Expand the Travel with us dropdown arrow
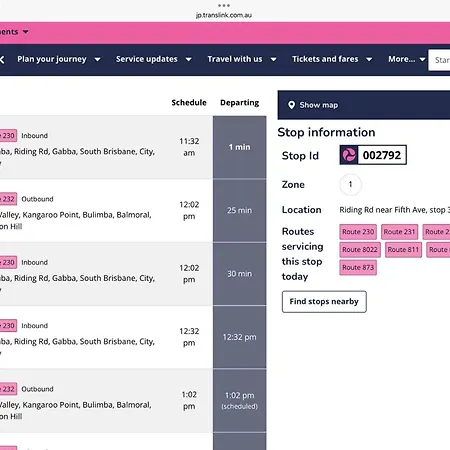Viewport: 450px width, 450px height. coord(273,60)
